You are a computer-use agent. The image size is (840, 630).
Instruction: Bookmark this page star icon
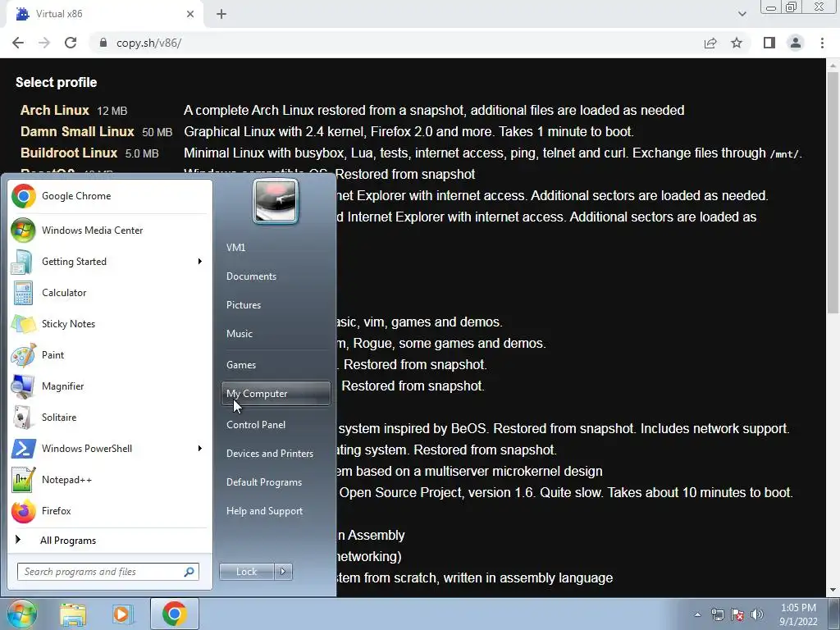tap(737, 43)
